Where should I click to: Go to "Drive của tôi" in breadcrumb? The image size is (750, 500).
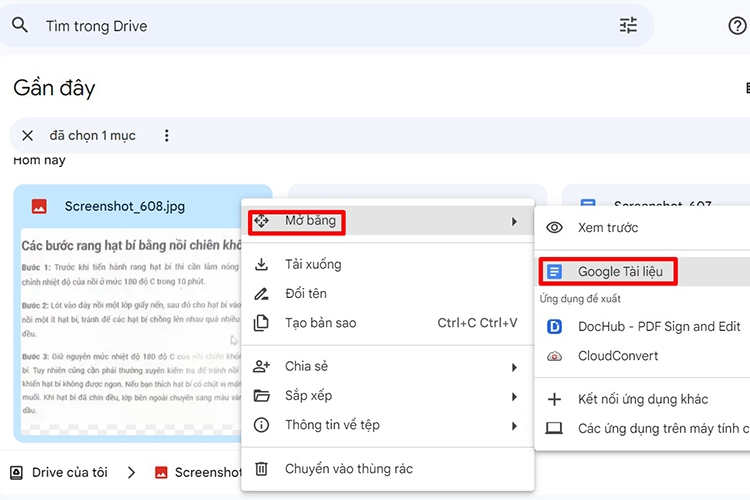tap(69, 473)
